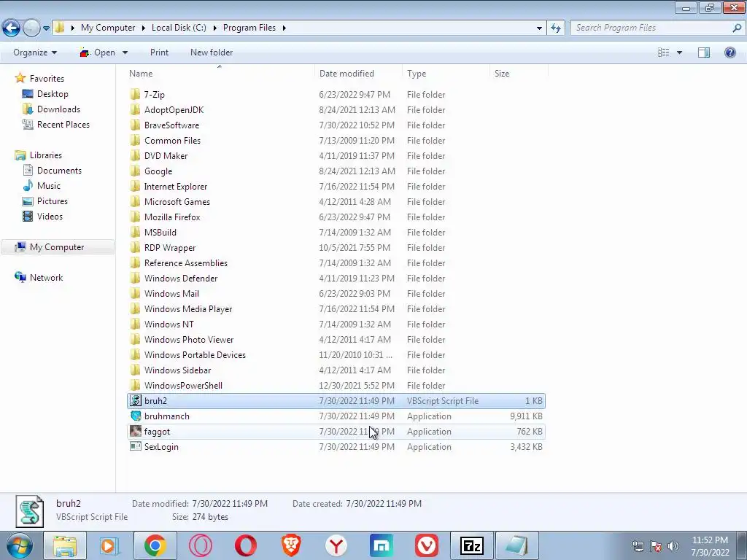Click My Computer in the address path
The image size is (747, 560).
pos(108,28)
